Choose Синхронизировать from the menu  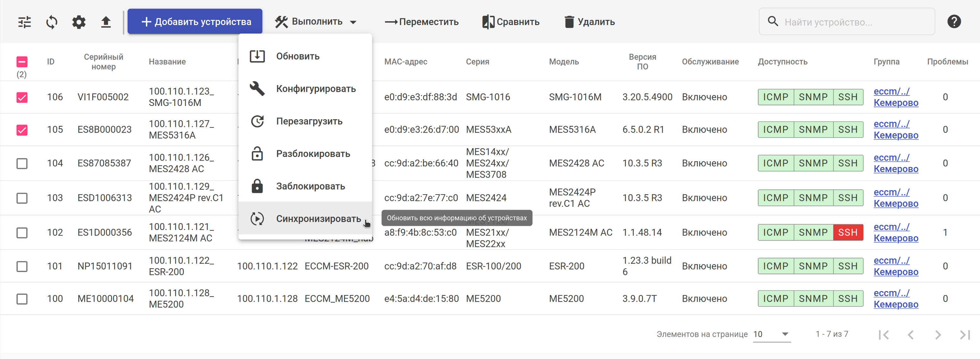pyautogui.click(x=318, y=219)
